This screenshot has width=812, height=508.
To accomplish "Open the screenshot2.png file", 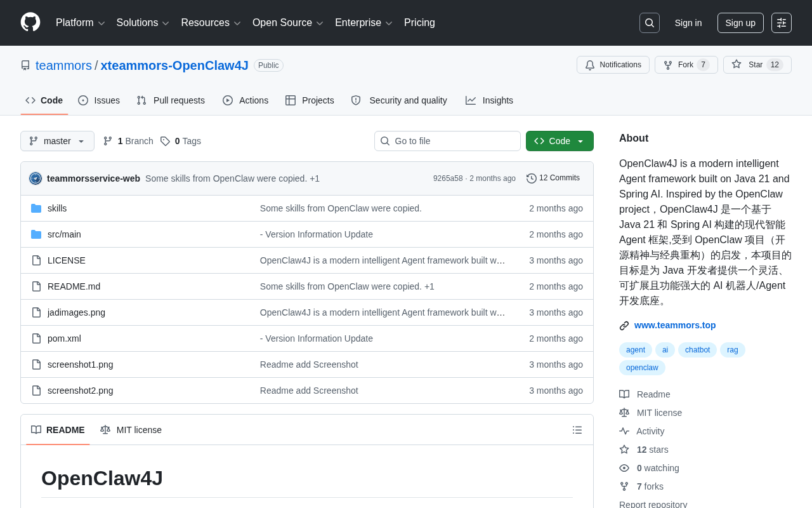I will (x=81, y=391).
